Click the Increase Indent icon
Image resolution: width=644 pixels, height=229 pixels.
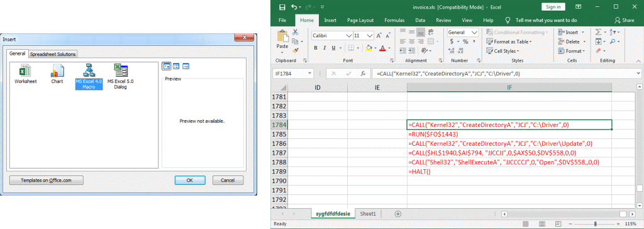click(x=411, y=50)
